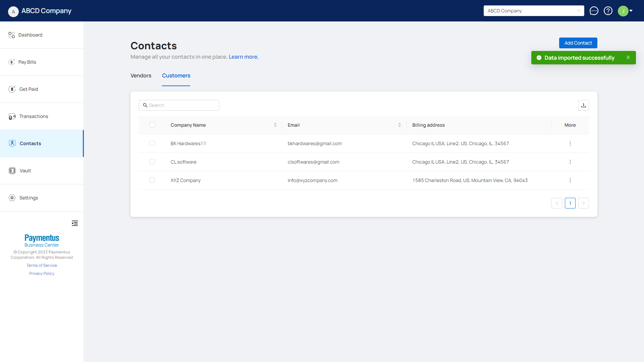644x362 pixels.
Task: Expand the ABCD Company selector dropdown
Action: [533, 11]
